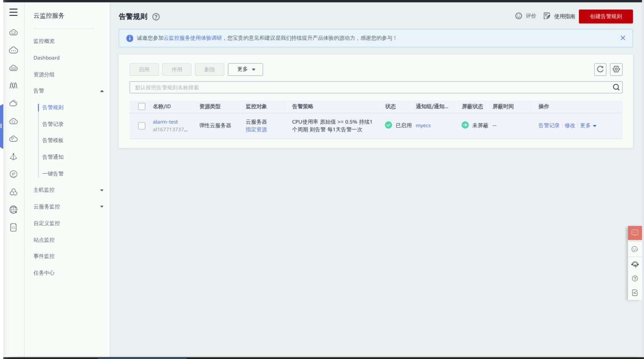644x359 pixels.
Task: Click the help question mark beside 告警规则
Action: tap(156, 17)
